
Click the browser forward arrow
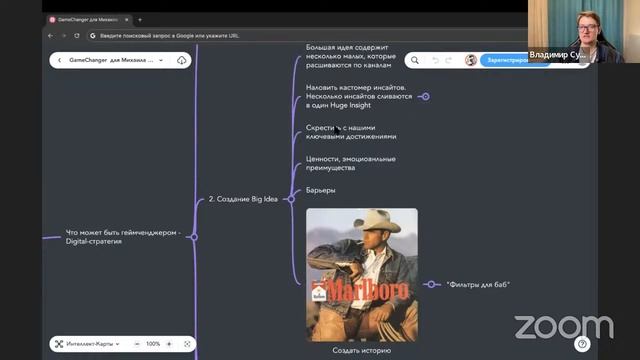64,36
